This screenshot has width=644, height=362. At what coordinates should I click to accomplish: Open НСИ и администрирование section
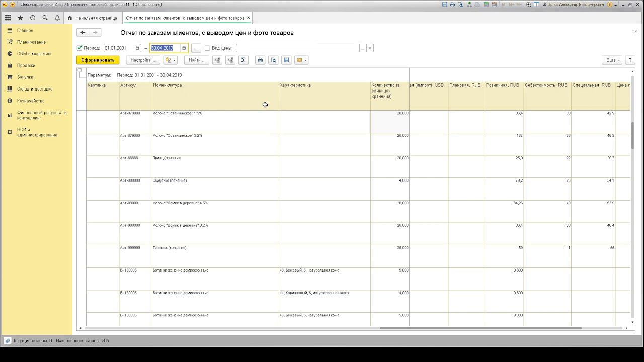(37, 132)
